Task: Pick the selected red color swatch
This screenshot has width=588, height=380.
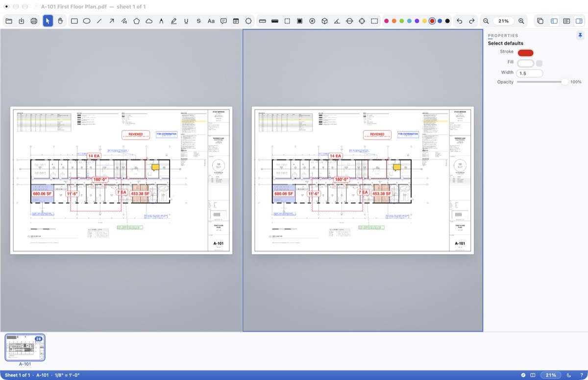Action: coord(432,21)
